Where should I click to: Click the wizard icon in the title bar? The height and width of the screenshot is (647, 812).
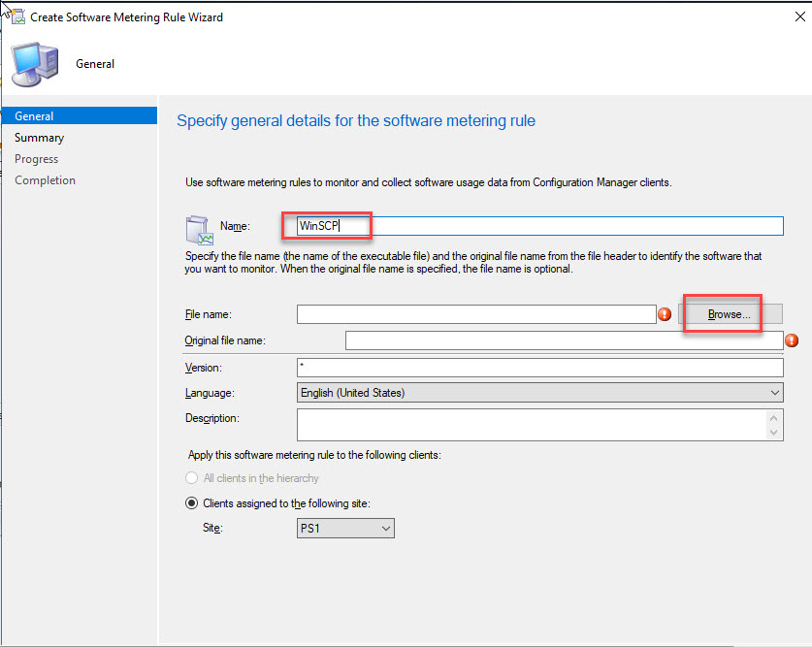tap(16, 16)
